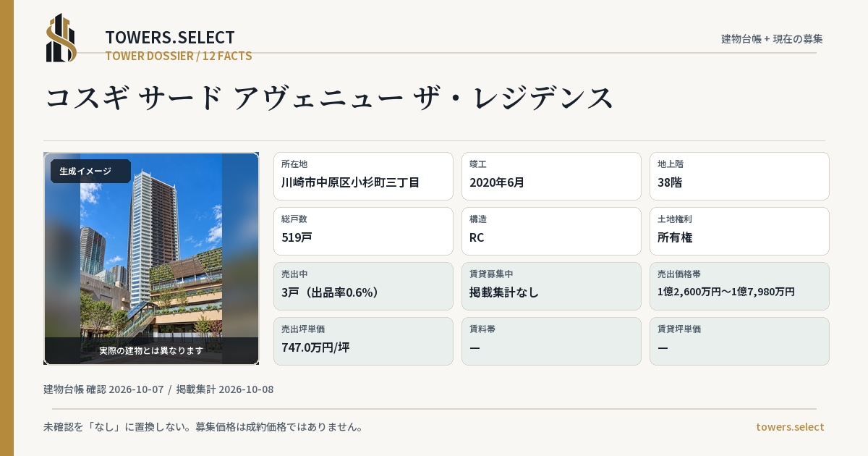Click the 土地権利 card showing 所有権
Screen dimensions: 868x456
[x=739, y=231]
